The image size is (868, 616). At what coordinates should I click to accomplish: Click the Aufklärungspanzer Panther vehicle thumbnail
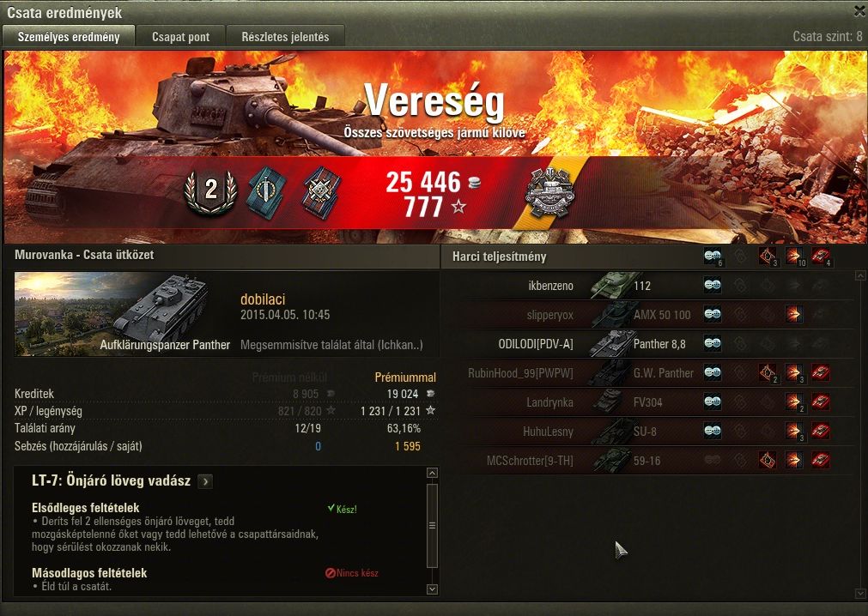pyautogui.click(x=122, y=314)
